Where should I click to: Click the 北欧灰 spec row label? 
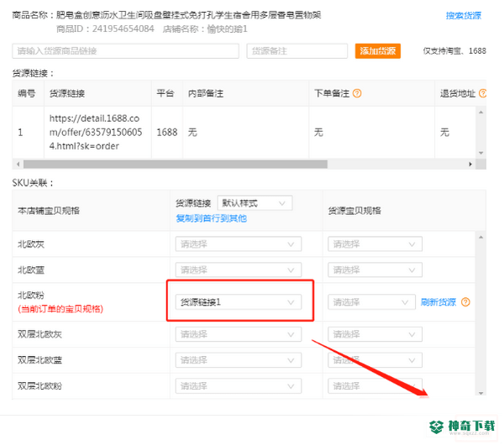31,244
